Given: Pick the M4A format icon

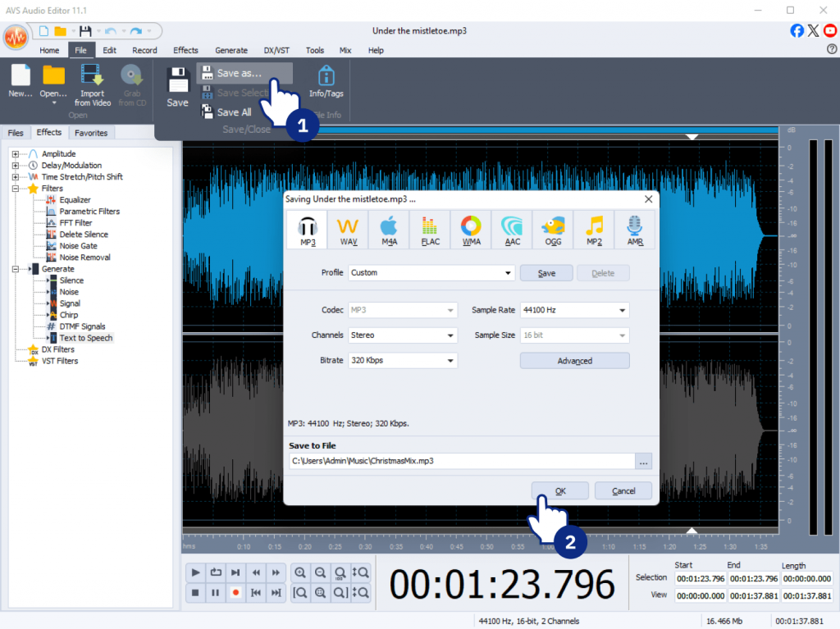Looking at the screenshot, I should click(x=389, y=229).
